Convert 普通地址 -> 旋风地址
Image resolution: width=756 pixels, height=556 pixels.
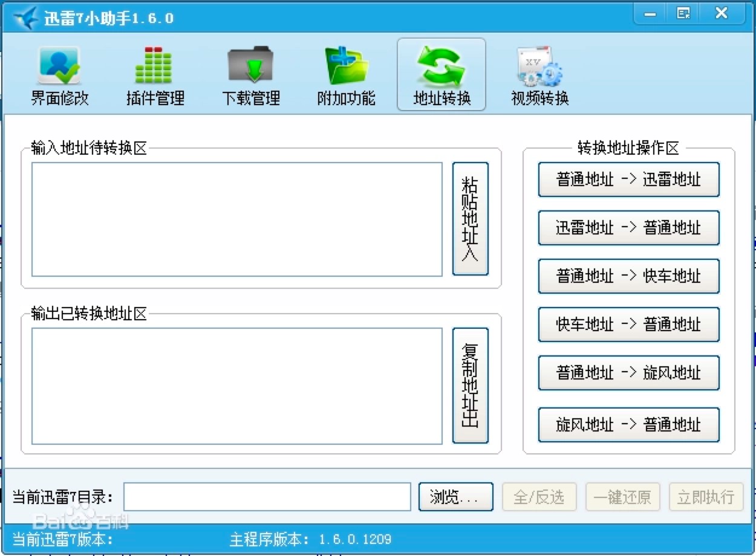[x=628, y=373]
